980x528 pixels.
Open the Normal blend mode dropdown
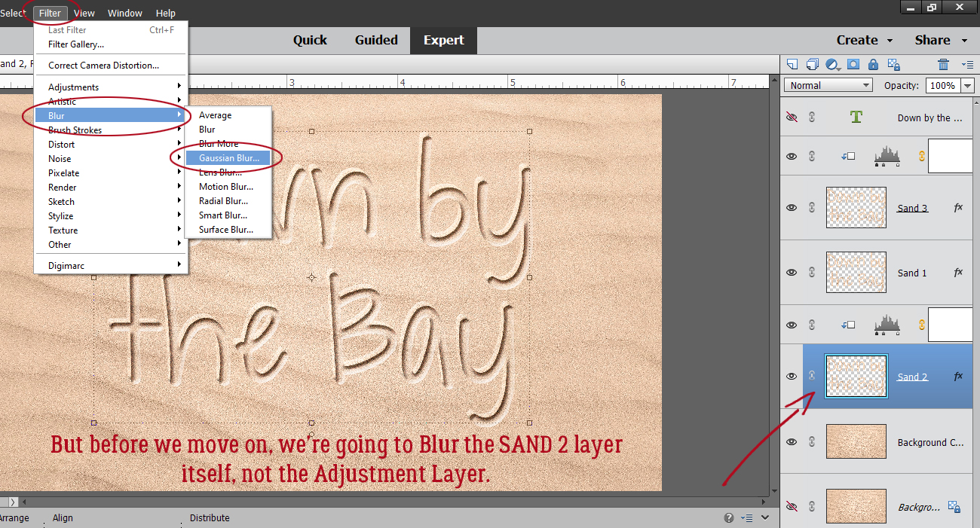coord(828,85)
